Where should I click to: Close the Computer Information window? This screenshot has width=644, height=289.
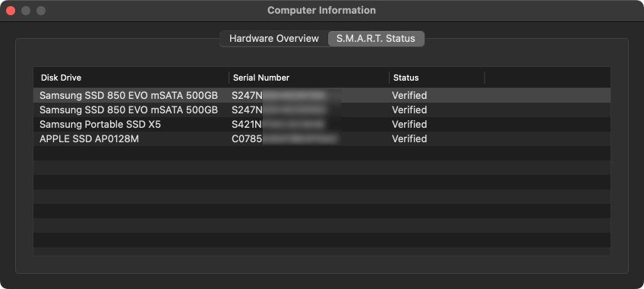point(11,11)
